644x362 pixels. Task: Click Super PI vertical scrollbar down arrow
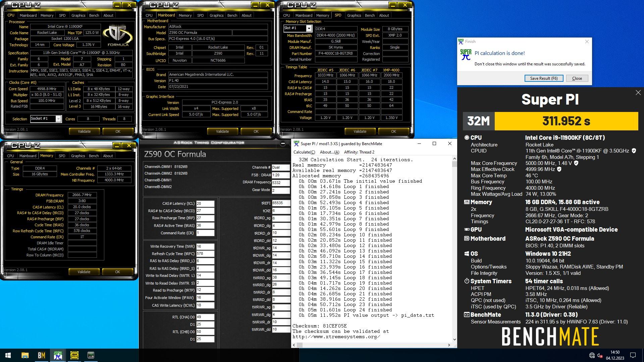454,339
